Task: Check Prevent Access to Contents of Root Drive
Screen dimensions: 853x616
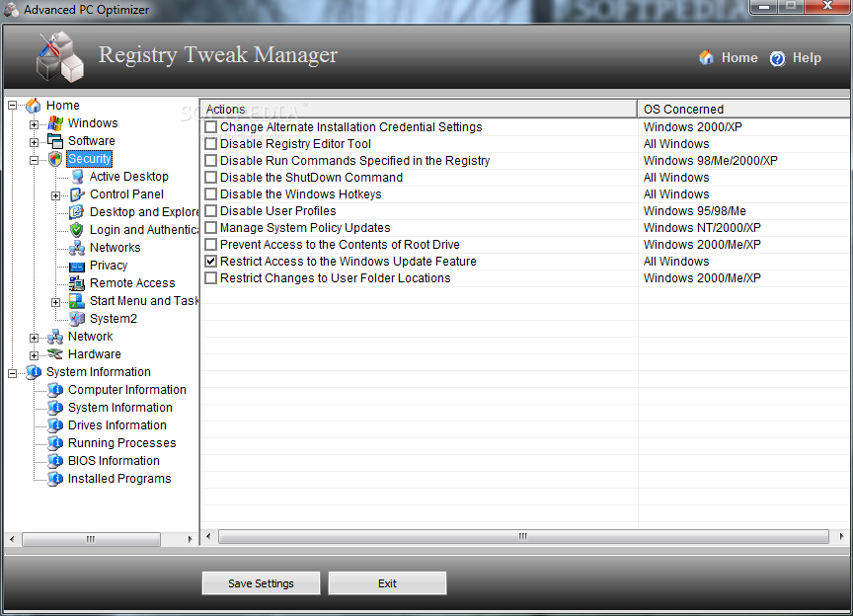Action: tap(210, 245)
